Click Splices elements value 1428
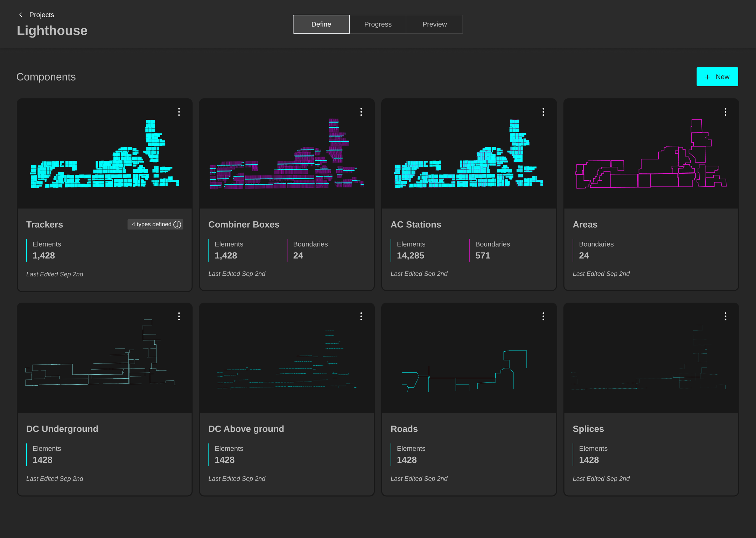The width and height of the screenshot is (756, 538). point(589,460)
